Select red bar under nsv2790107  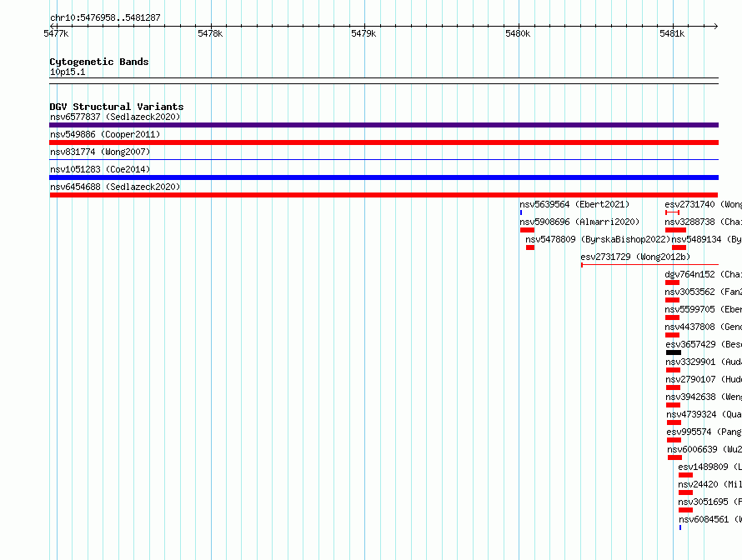coord(674,387)
